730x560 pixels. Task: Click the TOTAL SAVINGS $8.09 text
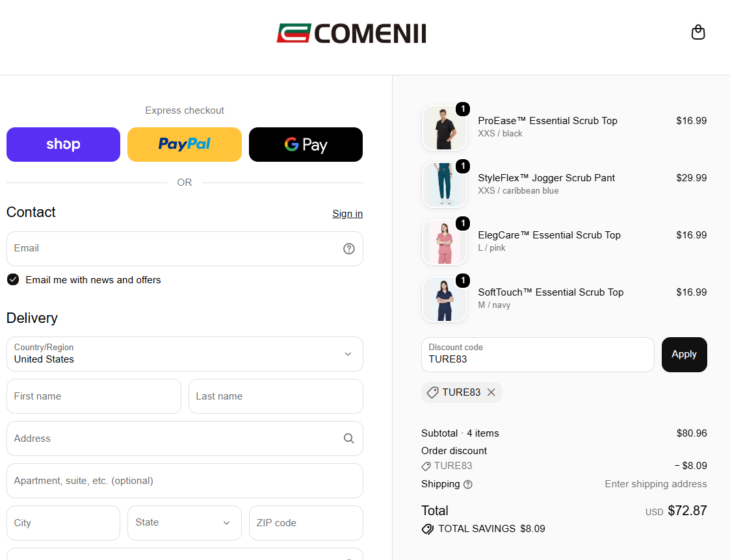point(491,529)
